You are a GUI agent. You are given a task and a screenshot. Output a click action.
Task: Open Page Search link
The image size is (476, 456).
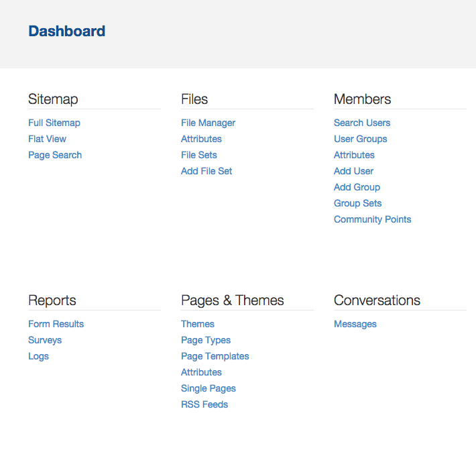pyautogui.click(x=55, y=155)
